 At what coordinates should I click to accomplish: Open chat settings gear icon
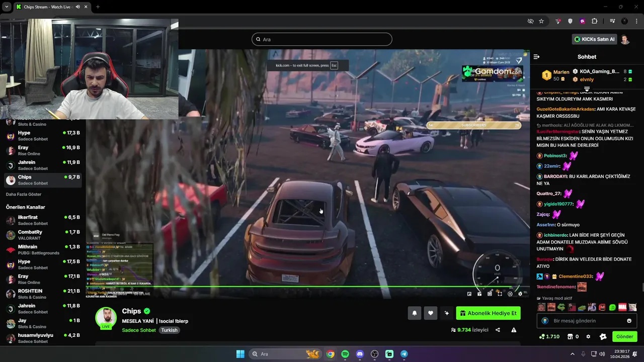[x=588, y=336]
